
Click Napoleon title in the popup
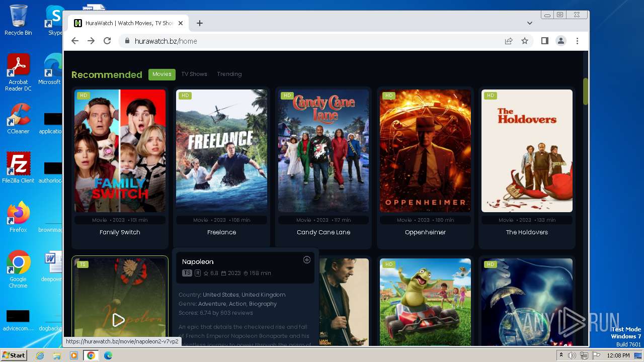198,262
